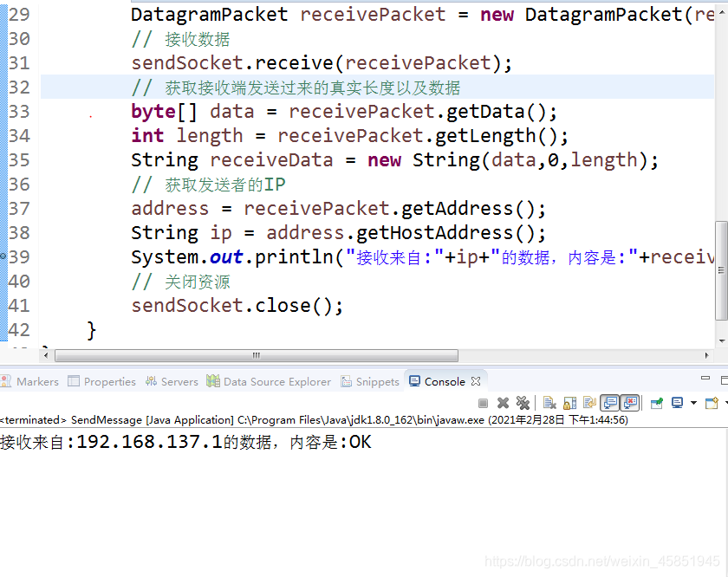Viewport: 728px width, 577px height.
Task: Click the Console tab monitor icon
Action: tap(414, 381)
